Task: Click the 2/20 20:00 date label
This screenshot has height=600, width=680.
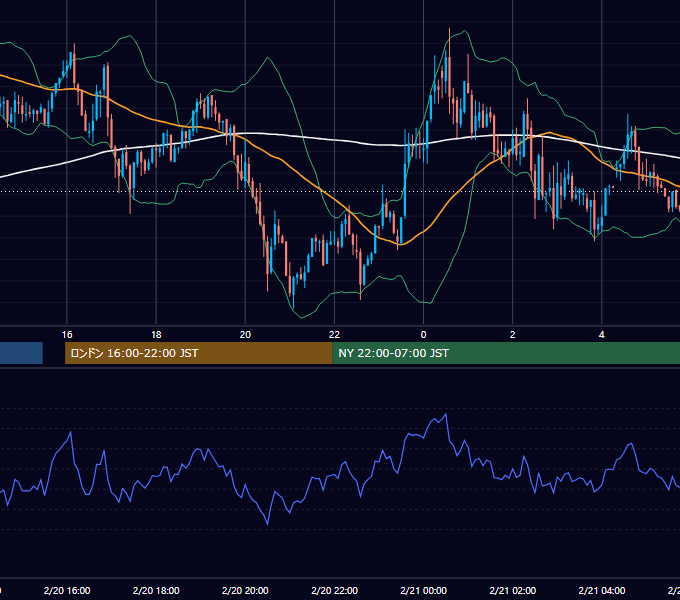Action: point(245,590)
